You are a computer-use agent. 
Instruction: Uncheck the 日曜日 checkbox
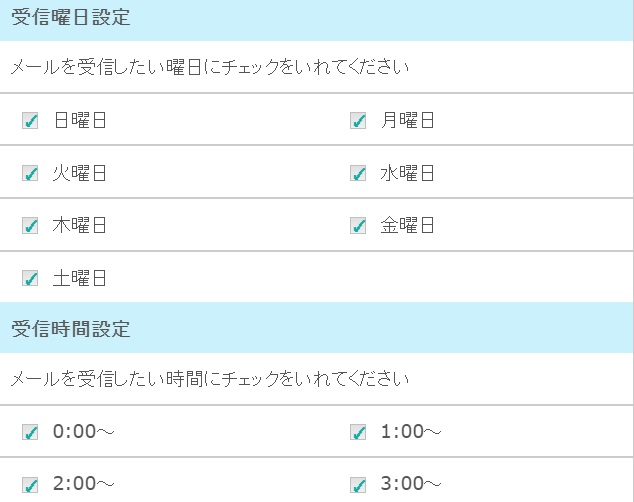click(x=30, y=121)
